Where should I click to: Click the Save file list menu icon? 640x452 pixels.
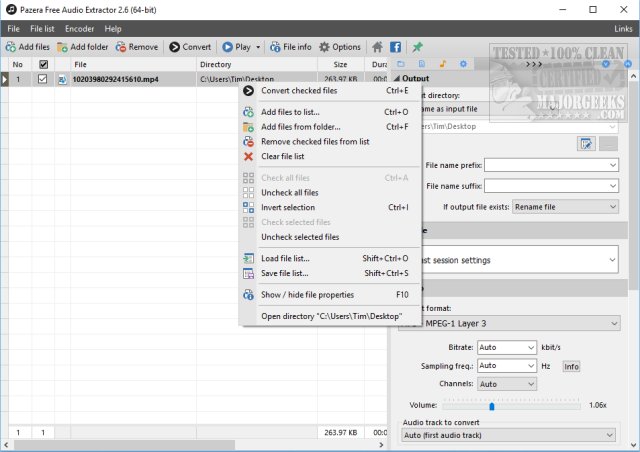248,273
